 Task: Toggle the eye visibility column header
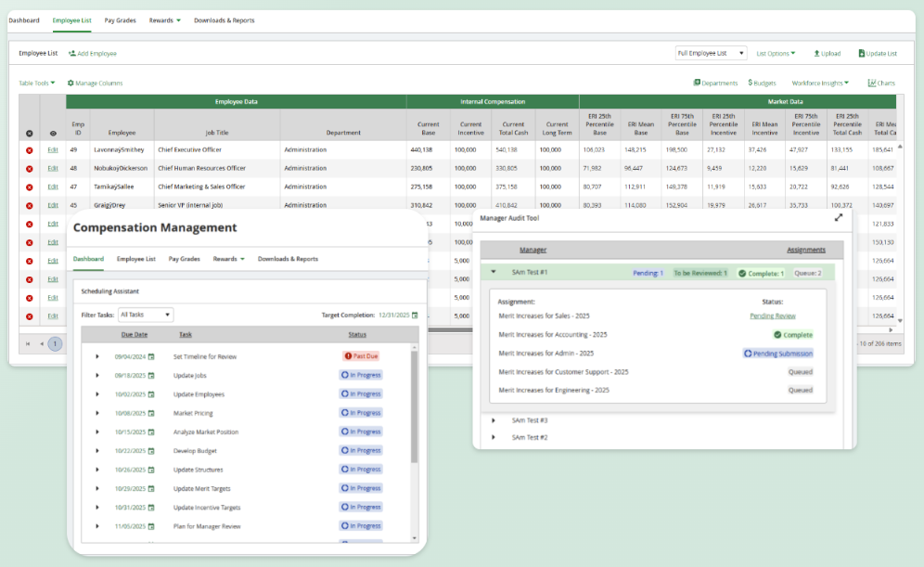(x=53, y=134)
